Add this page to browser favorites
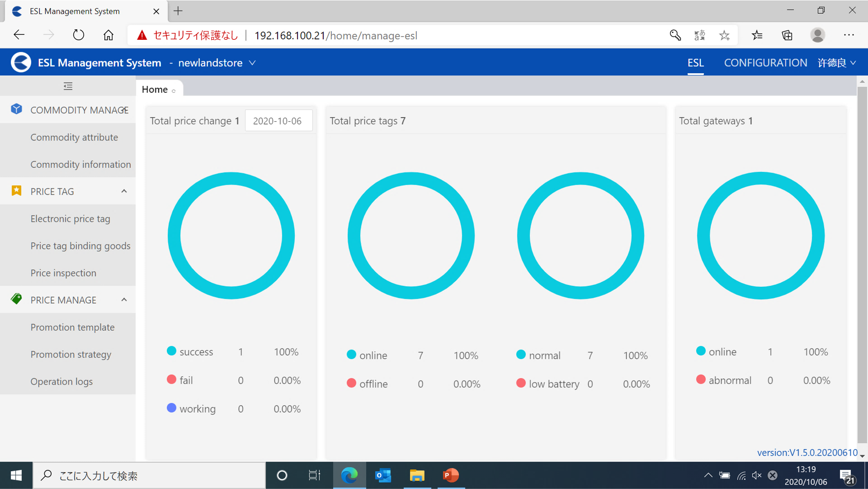868x489 pixels. [724, 35]
